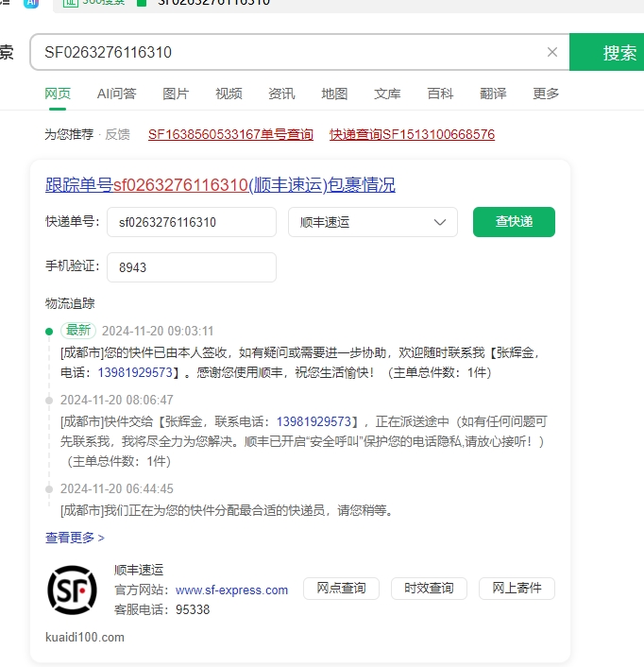Viewport: 644px width, 667px height.
Task: Click the kuaidi100.com source text
Action: (85, 637)
